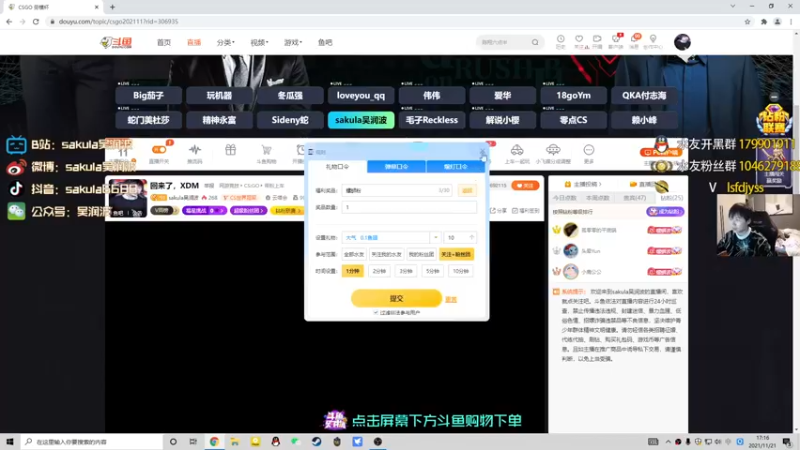This screenshot has height=450, width=800.
Task: Click the orange 关注 follow button
Action: point(525,185)
